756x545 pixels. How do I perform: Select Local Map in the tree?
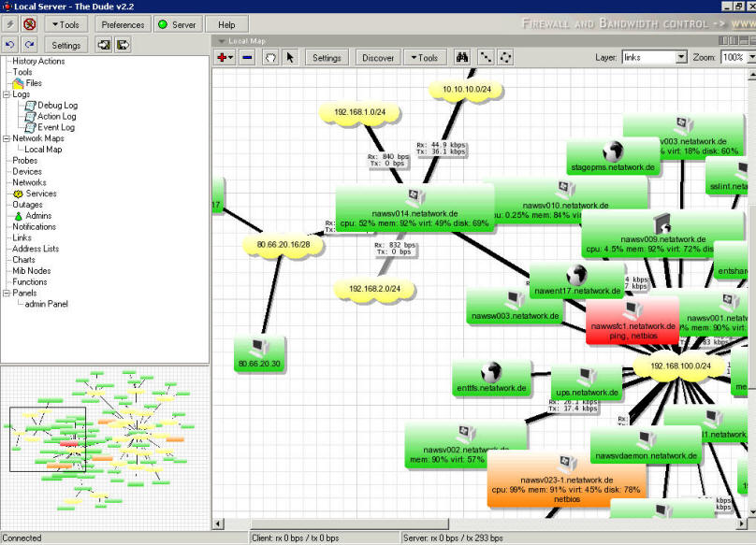43,150
